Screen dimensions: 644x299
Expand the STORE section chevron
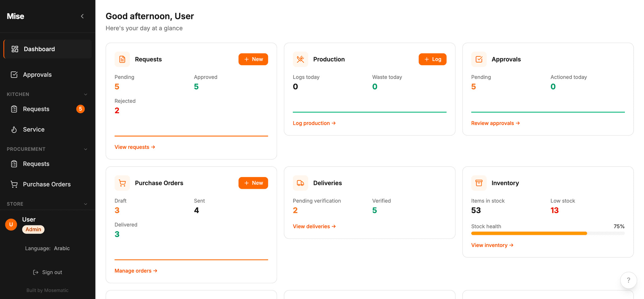pos(86,204)
